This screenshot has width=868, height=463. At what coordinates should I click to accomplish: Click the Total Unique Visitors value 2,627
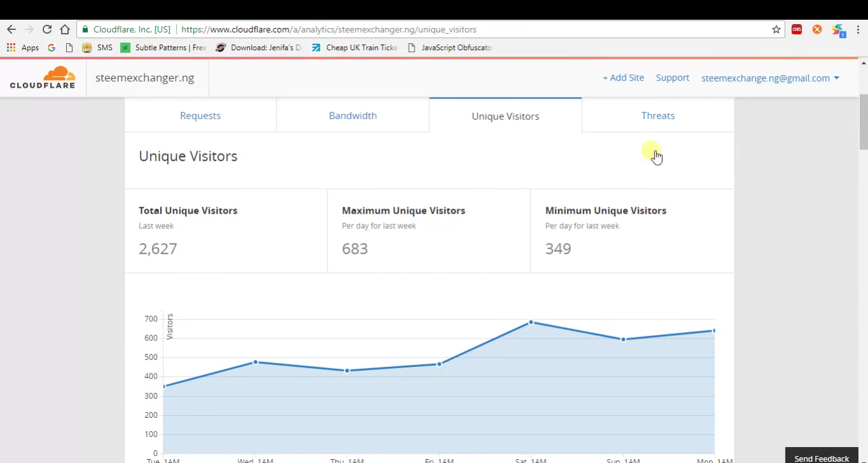coord(158,249)
